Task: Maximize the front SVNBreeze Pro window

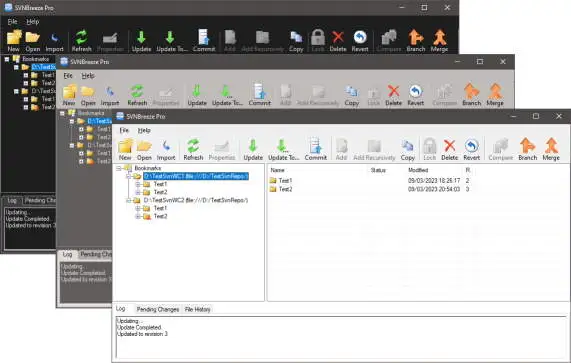Action: pos(536,116)
